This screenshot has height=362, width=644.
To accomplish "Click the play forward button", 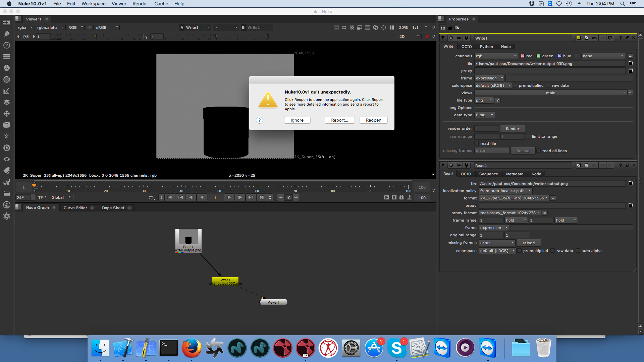I will (x=229, y=197).
